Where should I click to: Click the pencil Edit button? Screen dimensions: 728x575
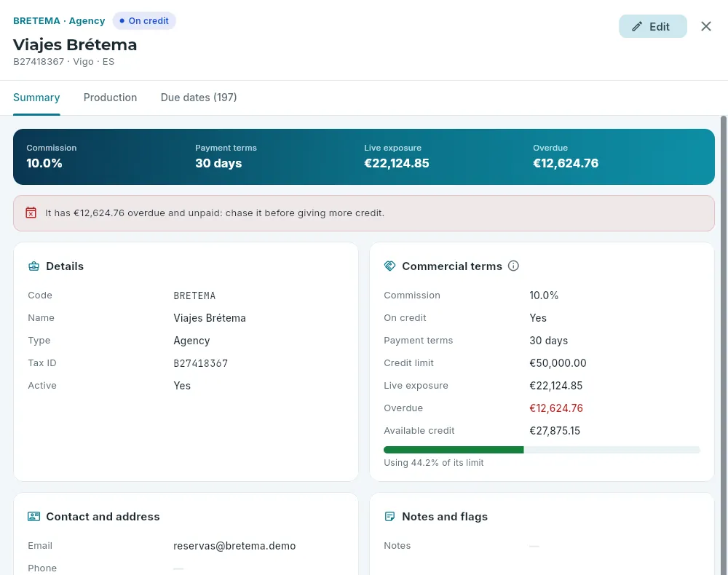[652, 26]
